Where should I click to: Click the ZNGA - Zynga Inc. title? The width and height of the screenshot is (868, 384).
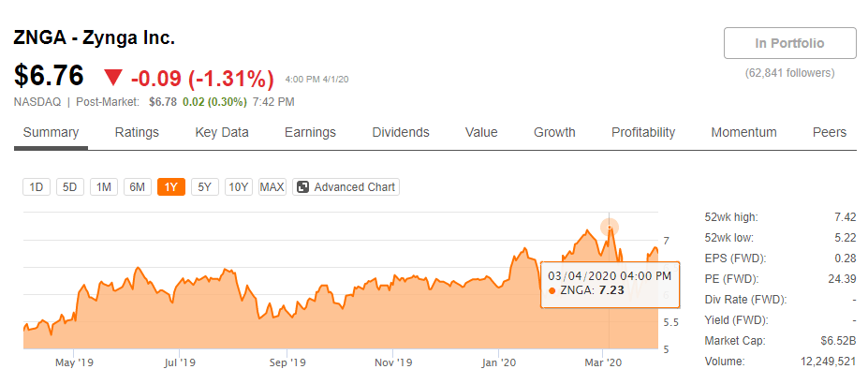click(x=95, y=38)
